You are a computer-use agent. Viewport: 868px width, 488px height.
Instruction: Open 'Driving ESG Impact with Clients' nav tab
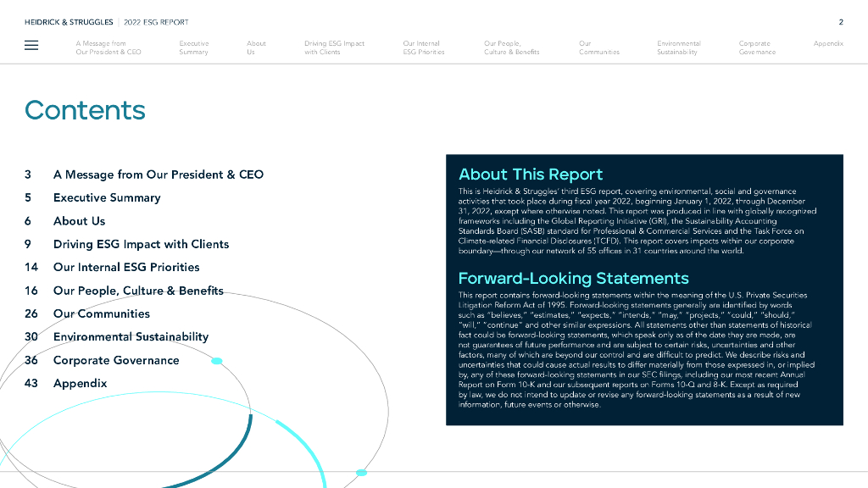coord(334,47)
